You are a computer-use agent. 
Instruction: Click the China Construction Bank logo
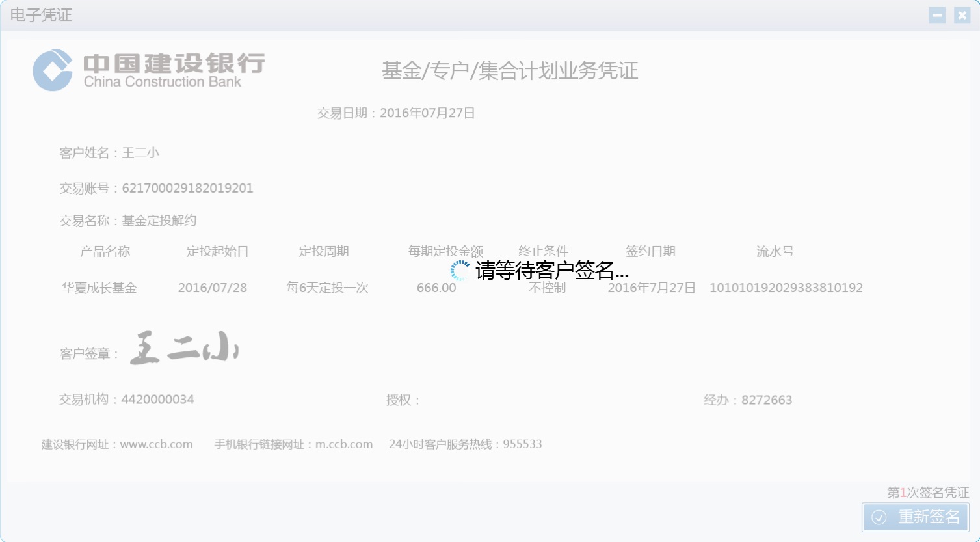(149, 70)
